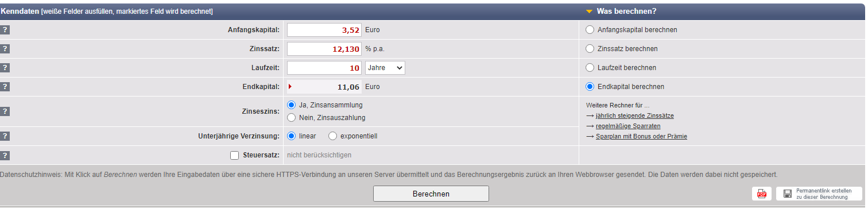This screenshot has width=868, height=212.
Task: Choose 'exponentiell' for Unterjährige Verzinsung
Action: (332, 136)
